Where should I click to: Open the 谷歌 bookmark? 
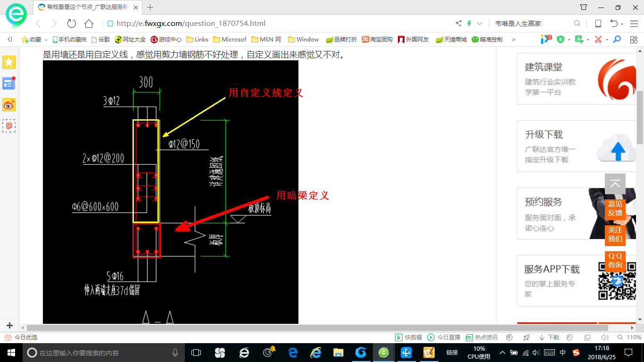[100, 40]
